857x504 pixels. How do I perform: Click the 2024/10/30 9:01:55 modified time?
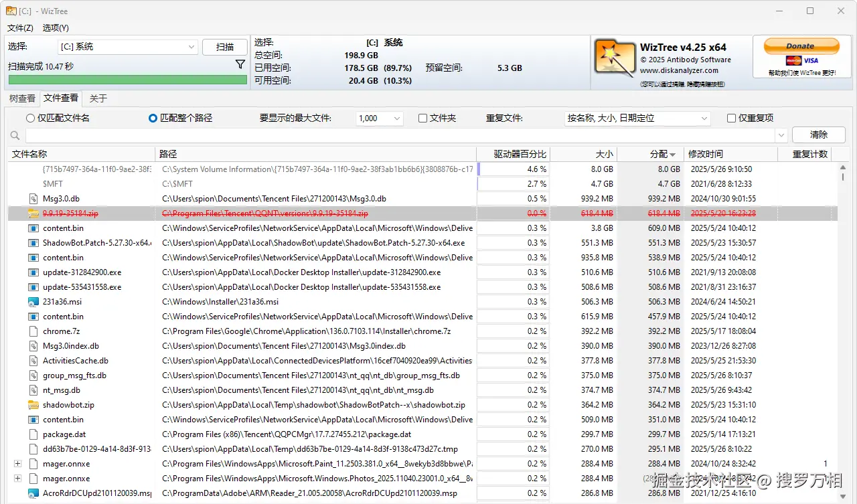pos(723,199)
